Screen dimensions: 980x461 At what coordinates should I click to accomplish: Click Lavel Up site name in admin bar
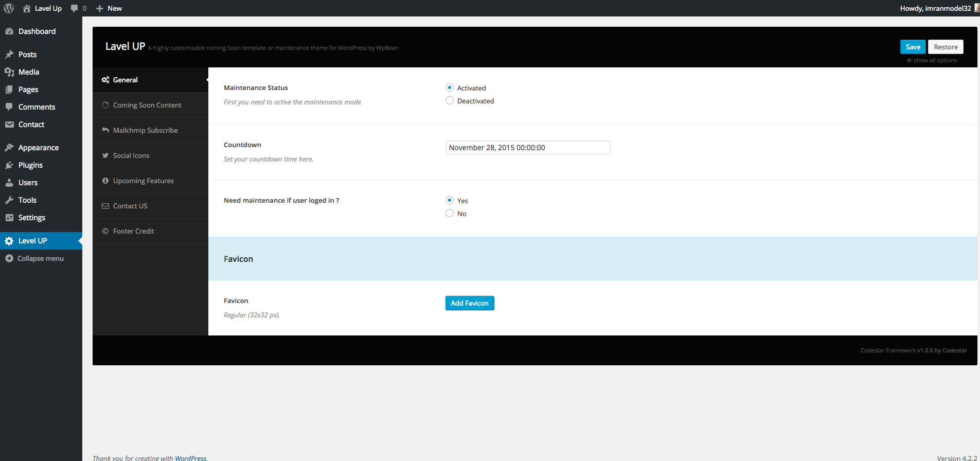point(48,8)
